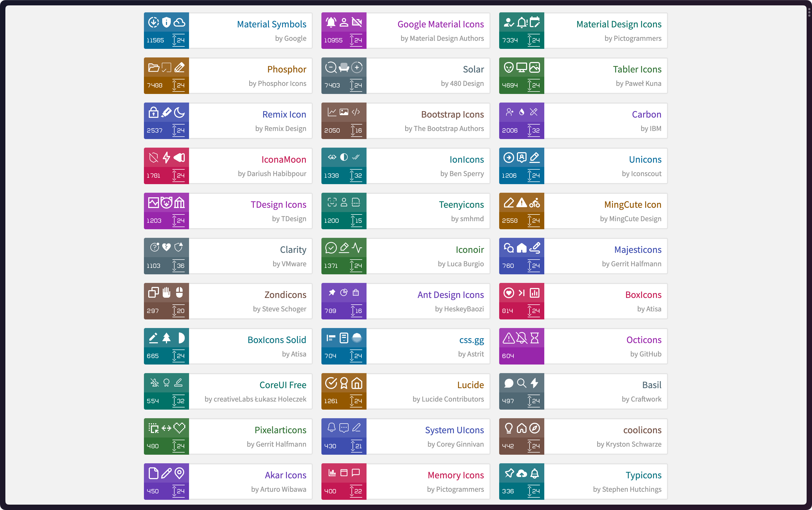Click the bar chart icon in Memory Icons
The height and width of the screenshot is (510, 812).
pos(332,473)
